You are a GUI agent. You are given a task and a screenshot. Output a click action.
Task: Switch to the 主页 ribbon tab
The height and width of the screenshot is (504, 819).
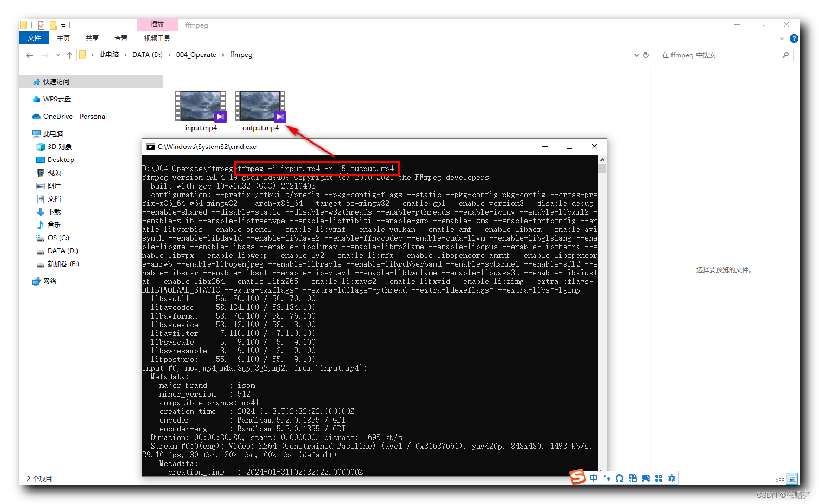point(63,38)
